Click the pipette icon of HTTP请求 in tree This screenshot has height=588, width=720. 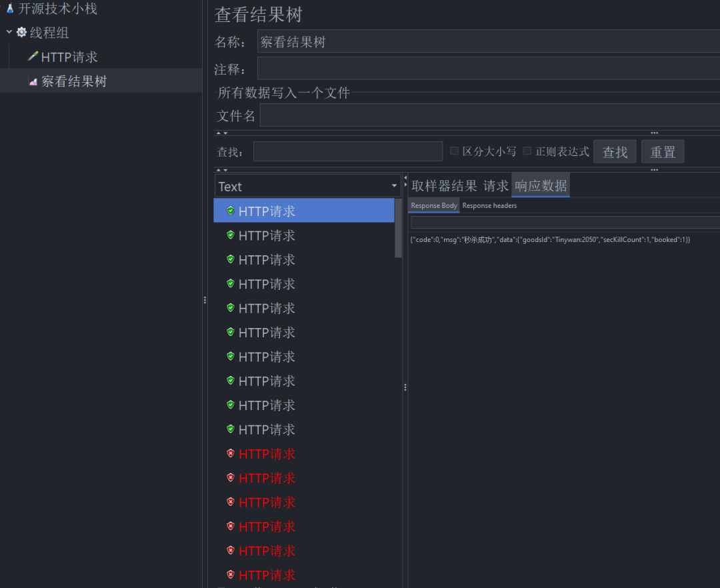(33, 56)
